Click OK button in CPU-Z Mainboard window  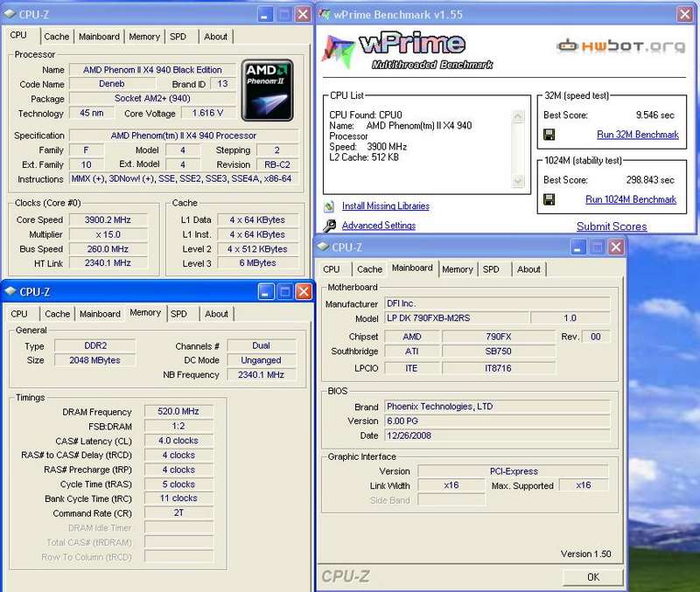pos(593,577)
